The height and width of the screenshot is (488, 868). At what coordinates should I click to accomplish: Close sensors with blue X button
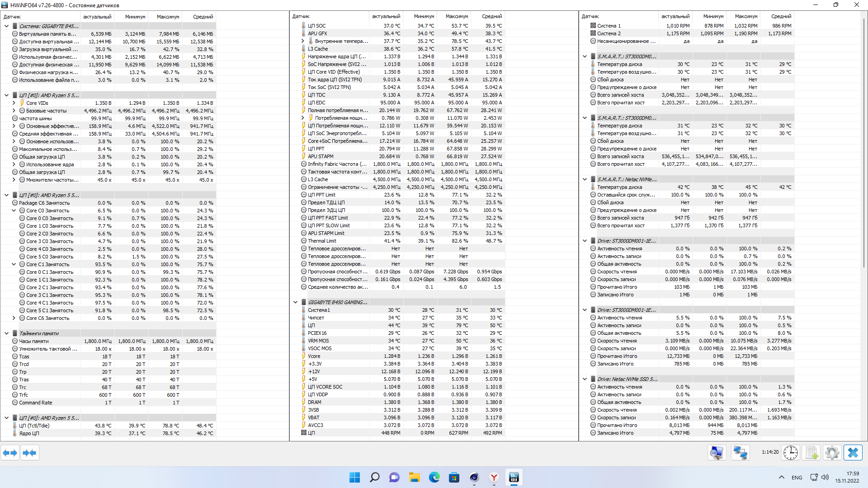(853, 453)
